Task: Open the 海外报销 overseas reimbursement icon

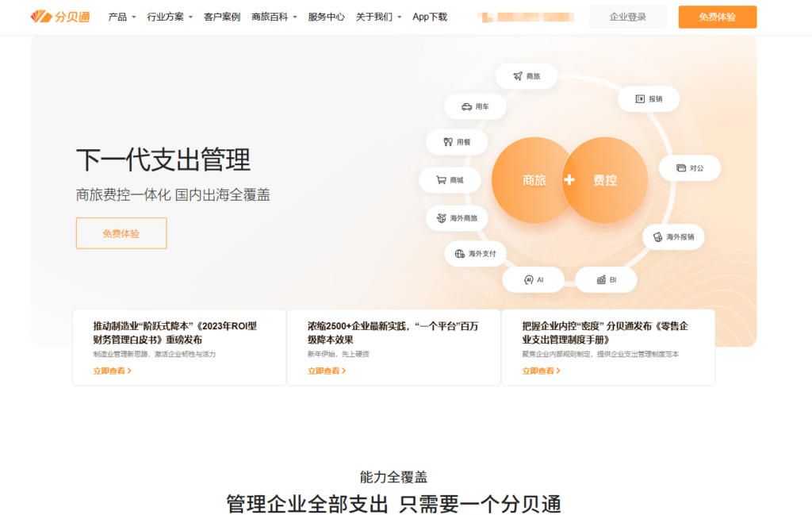Action: (x=673, y=237)
